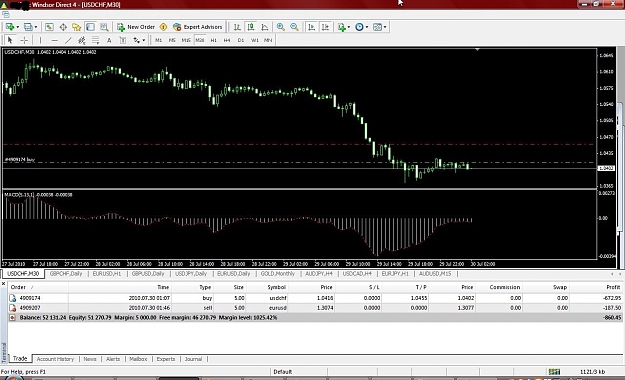Click the Zoom Out magnifier
The height and width of the screenshot is (380, 625).
click(294, 27)
